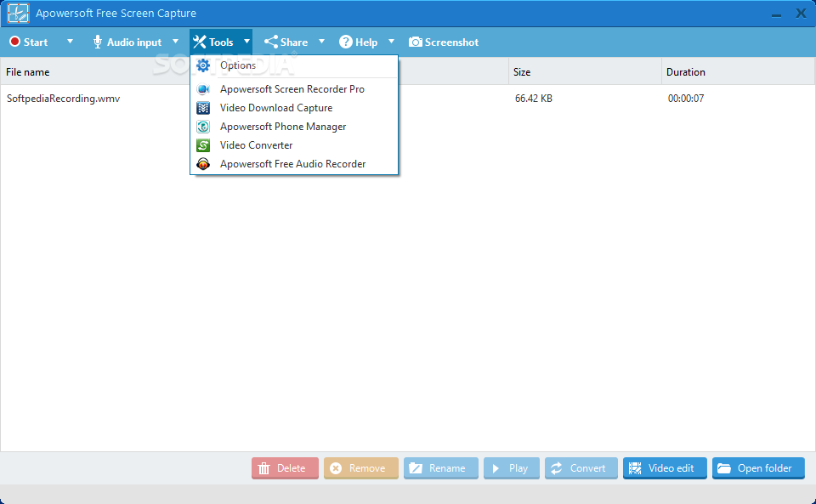Click the Open folder button label
The width and height of the screenshot is (816, 504).
click(764, 468)
